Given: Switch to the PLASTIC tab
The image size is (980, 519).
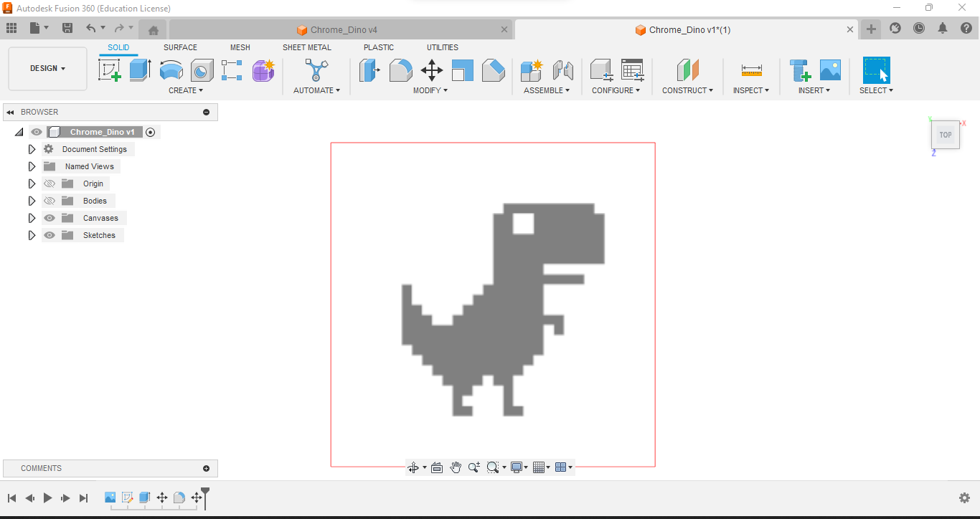Looking at the screenshot, I should coord(379,47).
